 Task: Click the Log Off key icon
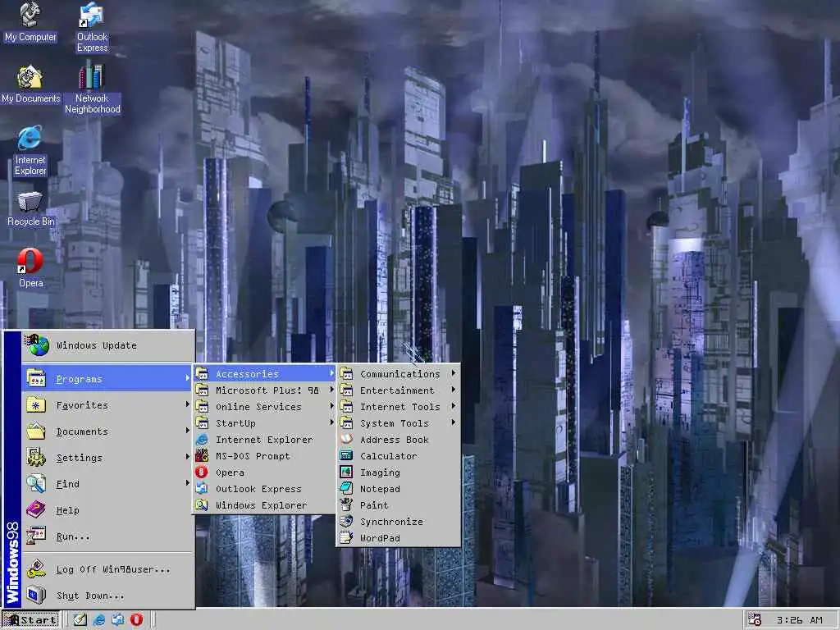[x=36, y=569]
